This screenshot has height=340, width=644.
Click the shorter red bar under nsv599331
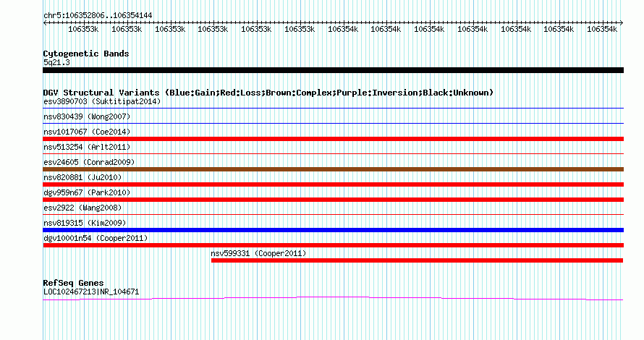click(x=417, y=260)
